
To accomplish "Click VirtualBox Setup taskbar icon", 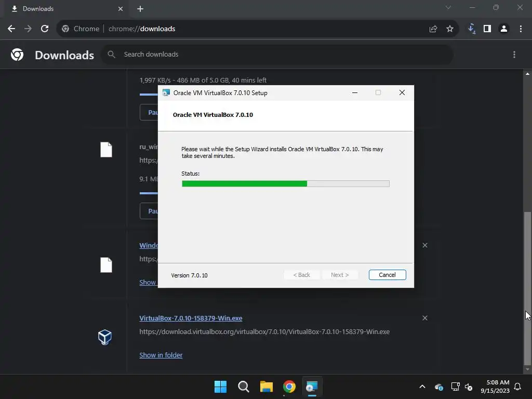I will 312,387.
